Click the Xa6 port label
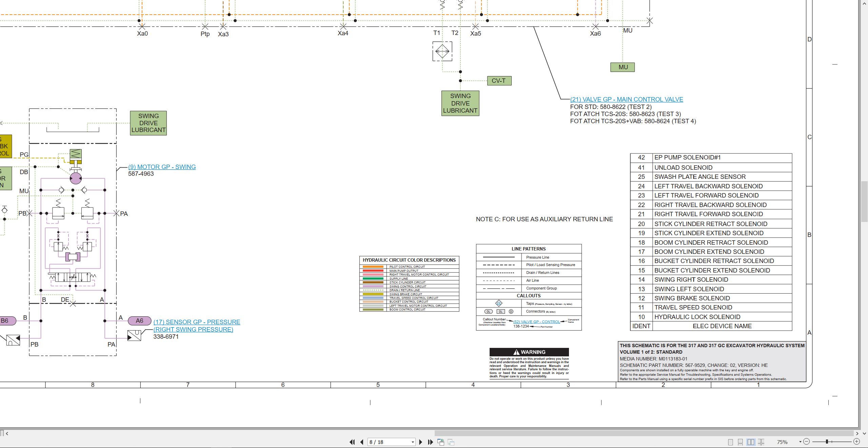The width and height of the screenshot is (868, 448). (x=595, y=34)
